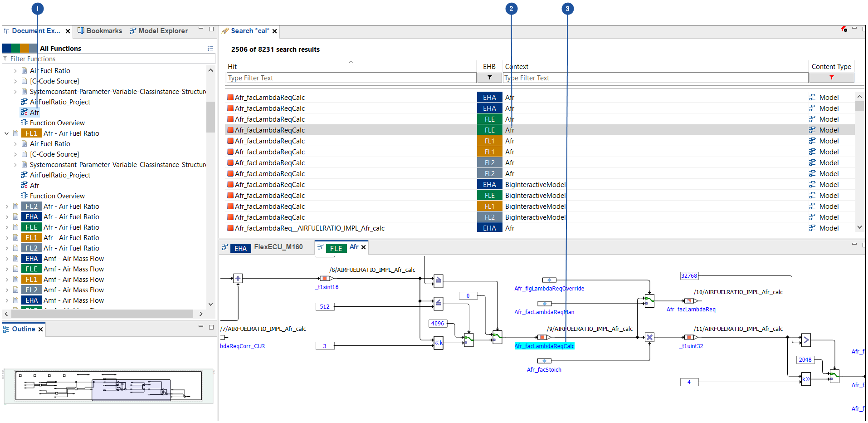Click the list view icon beside All Functions
Viewport: 868px width, 423px height.
pyautogui.click(x=210, y=49)
